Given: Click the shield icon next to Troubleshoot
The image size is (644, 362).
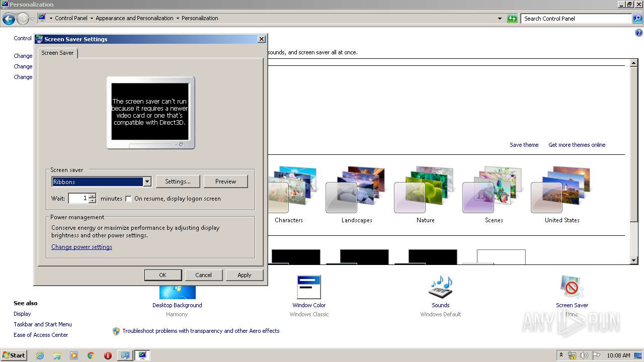Looking at the screenshot, I should pyautogui.click(x=116, y=331).
